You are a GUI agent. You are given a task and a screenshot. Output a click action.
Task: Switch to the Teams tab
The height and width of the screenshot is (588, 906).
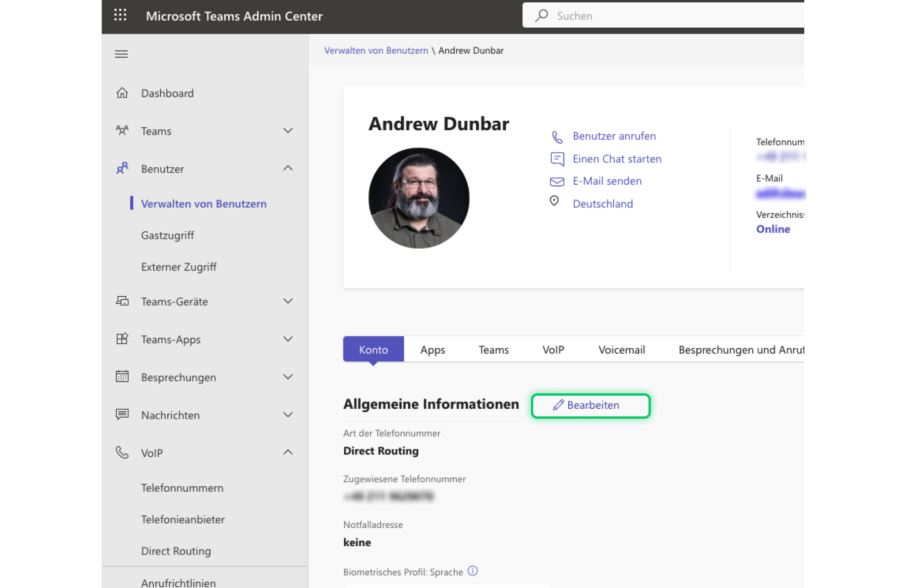point(494,350)
